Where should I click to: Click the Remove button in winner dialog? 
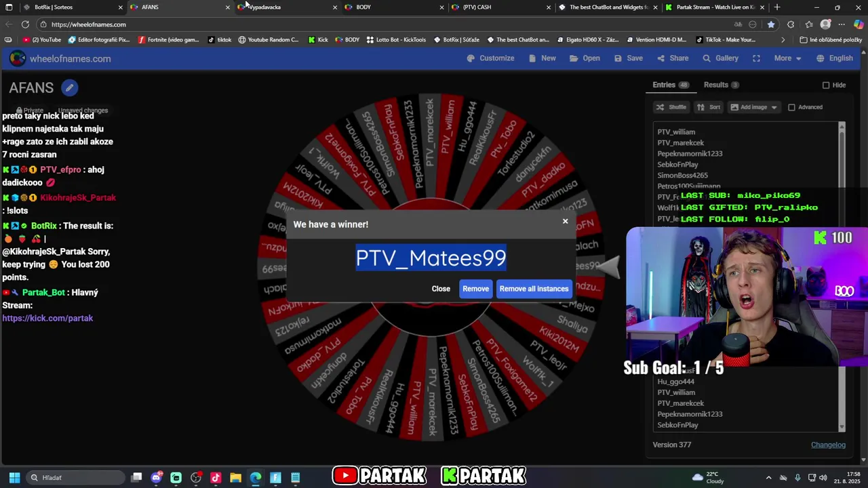[475, 289]
